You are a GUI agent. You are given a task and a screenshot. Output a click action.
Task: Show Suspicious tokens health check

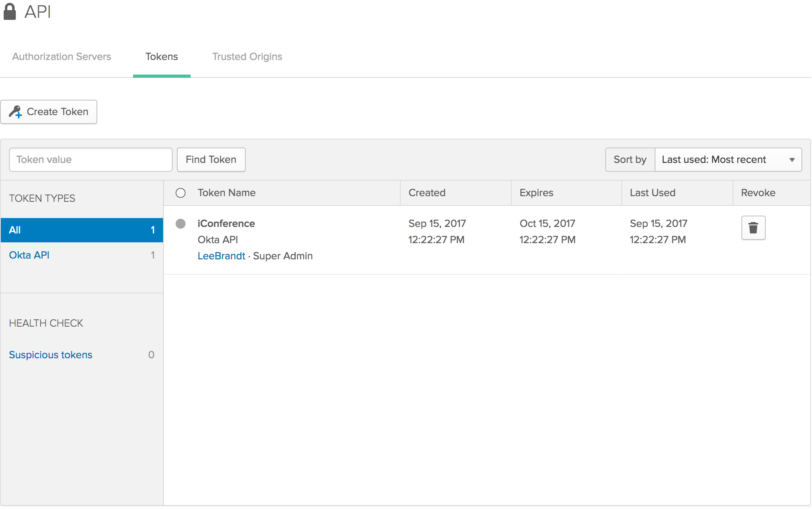[x=51, y=355]
